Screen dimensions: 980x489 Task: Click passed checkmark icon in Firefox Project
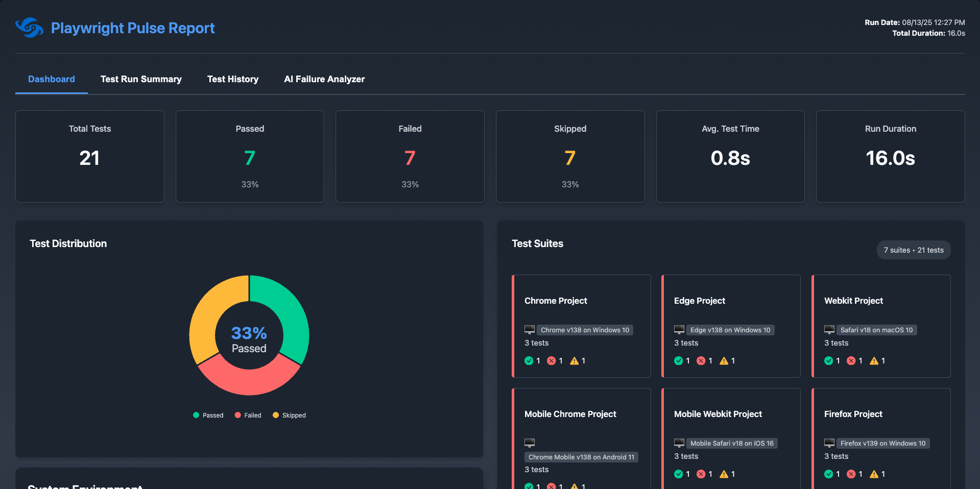[x=828, y=474]
